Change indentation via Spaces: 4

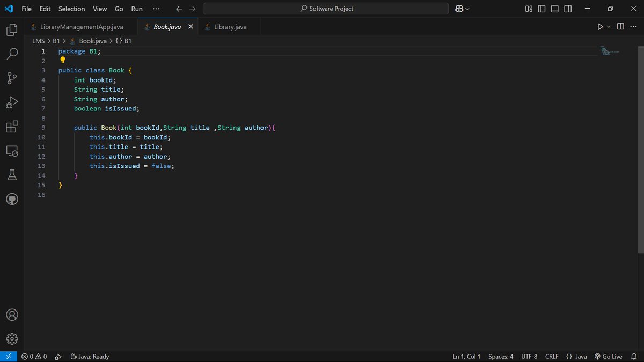pos(501,356)
